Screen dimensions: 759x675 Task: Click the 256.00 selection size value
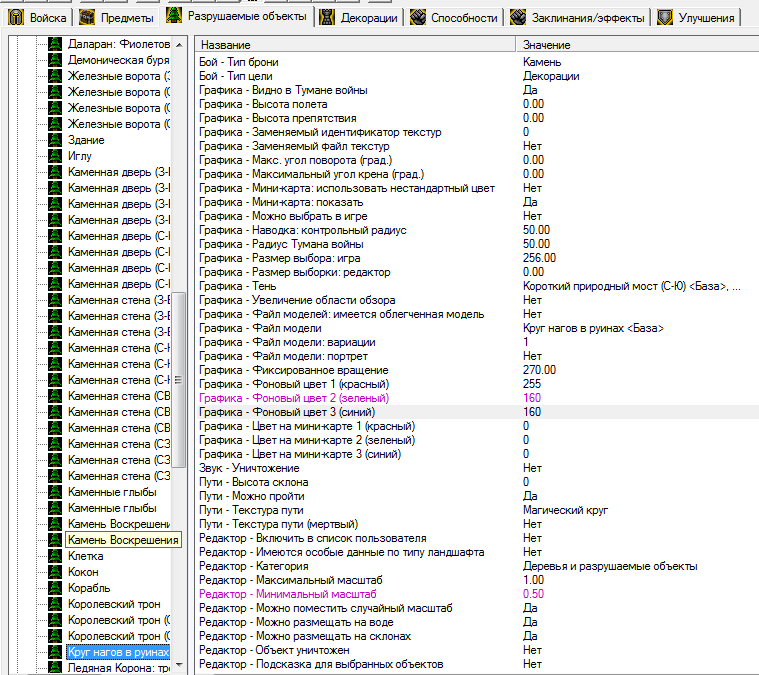click(x=539, y=258)
